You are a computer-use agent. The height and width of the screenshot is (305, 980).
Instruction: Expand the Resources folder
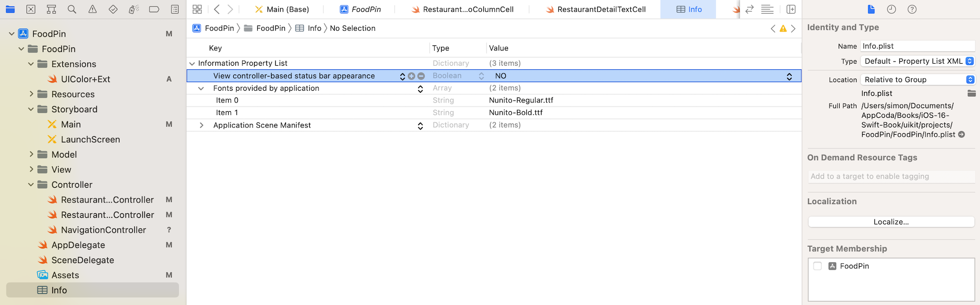click(31, 94)
